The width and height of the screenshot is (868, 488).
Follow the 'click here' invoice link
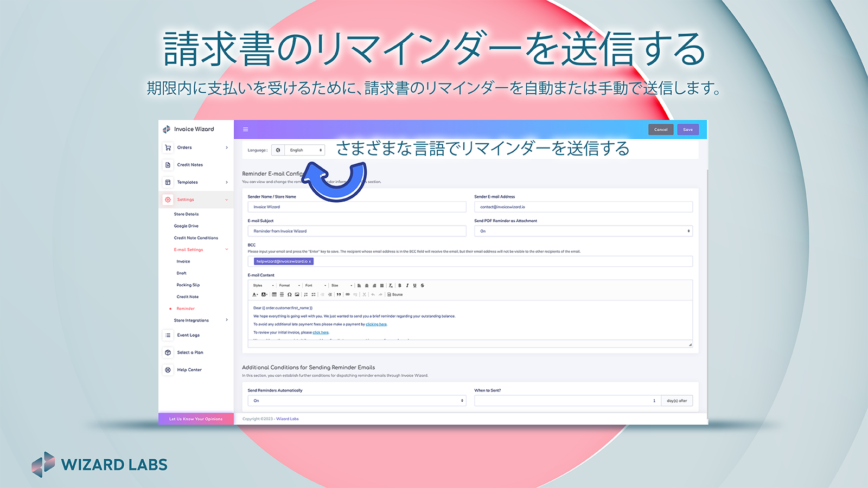[321, 332]
